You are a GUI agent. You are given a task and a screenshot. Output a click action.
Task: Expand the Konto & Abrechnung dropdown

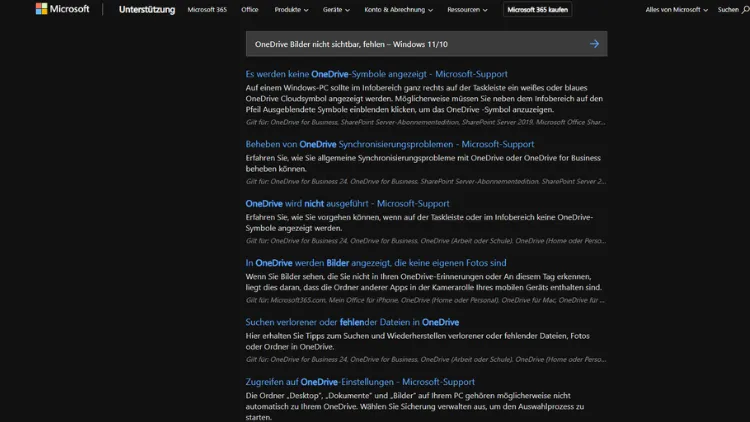pos(398,10)
